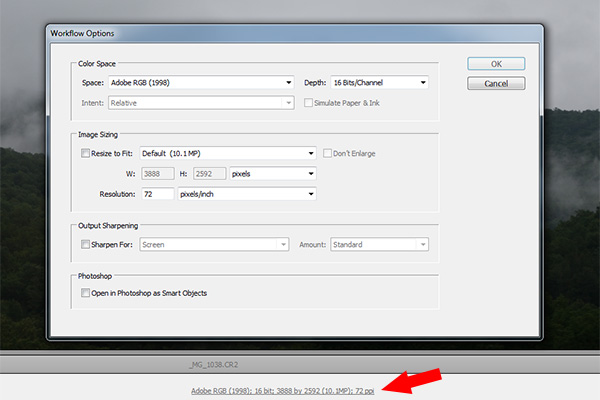The image size is (600, 400).
Task: Open the pixels unit dropdown
Action: [273, 174]
